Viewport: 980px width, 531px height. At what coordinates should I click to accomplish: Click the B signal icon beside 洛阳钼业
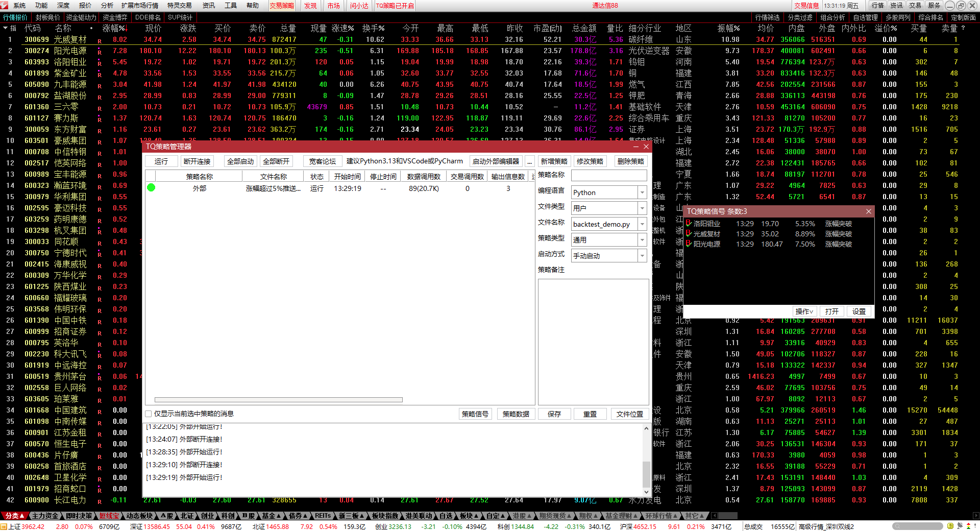tap(689, 224)
